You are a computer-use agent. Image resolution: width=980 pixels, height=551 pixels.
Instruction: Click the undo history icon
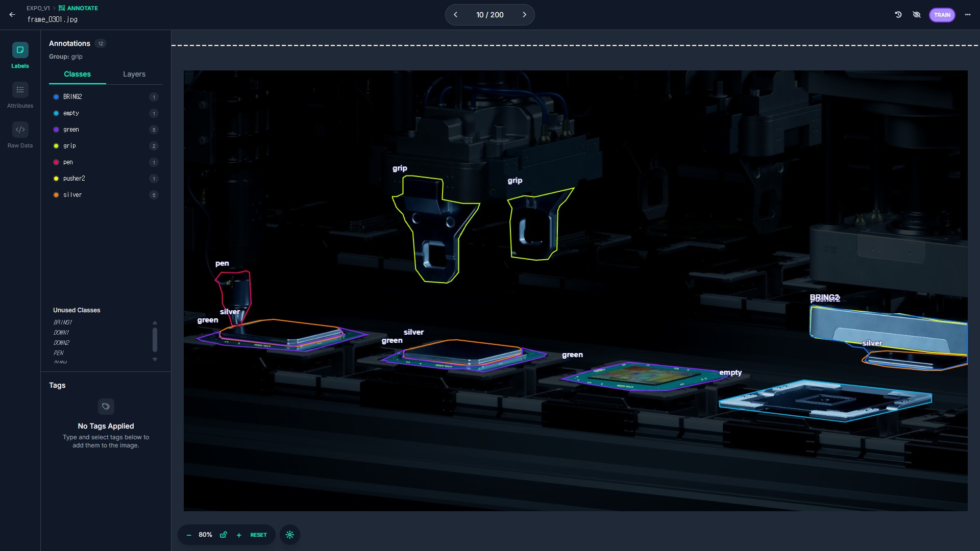(x=899, y=15)
